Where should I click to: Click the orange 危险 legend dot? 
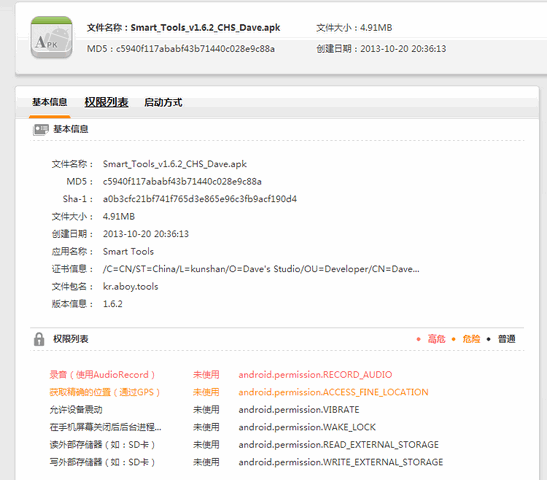click(454, 339)
